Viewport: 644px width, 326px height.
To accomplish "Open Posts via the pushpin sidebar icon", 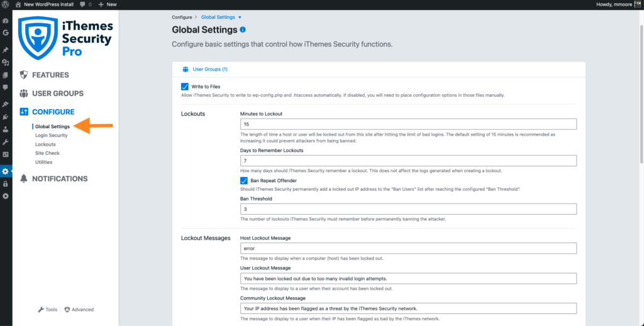I will pyautogui.click(x=5, y=50).
